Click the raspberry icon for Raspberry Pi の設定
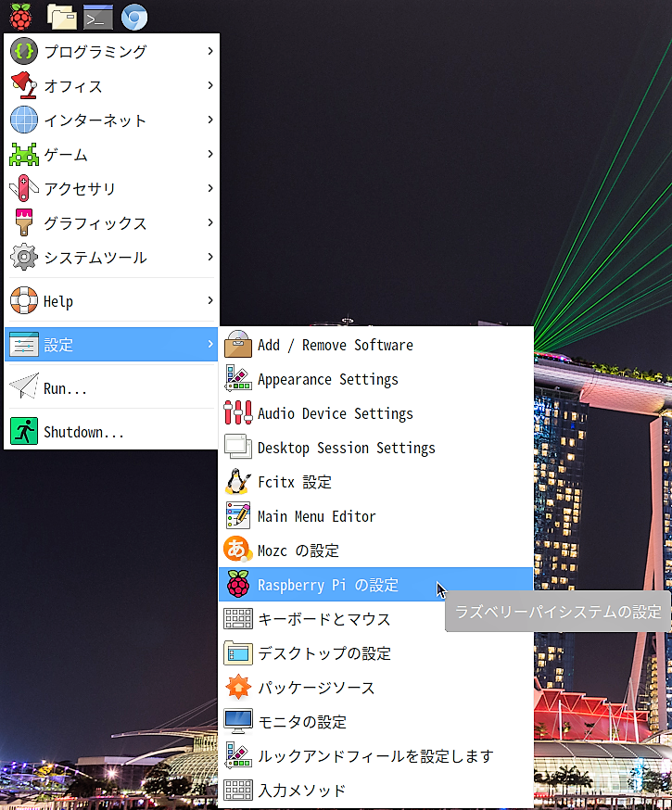This screenshot has height=810, width=672. pos(238,584)
